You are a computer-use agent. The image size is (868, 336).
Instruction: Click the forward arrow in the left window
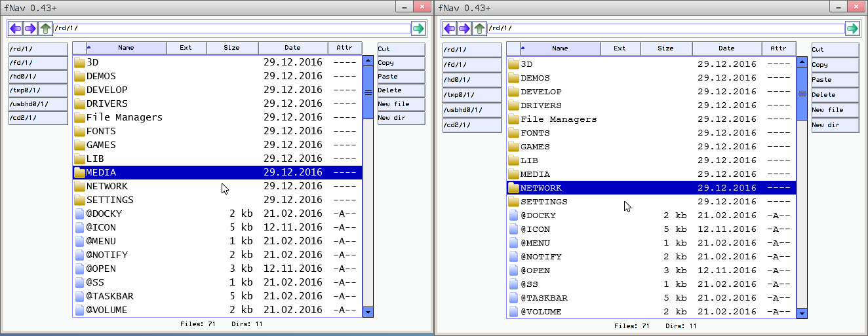coord(30,28)
